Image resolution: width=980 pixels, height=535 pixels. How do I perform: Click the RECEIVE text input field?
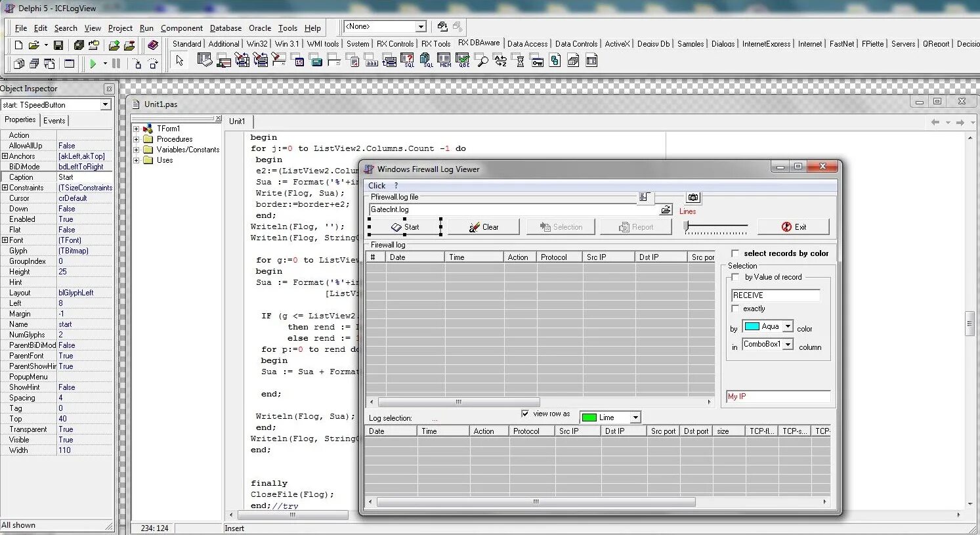[x=775, y=295]
